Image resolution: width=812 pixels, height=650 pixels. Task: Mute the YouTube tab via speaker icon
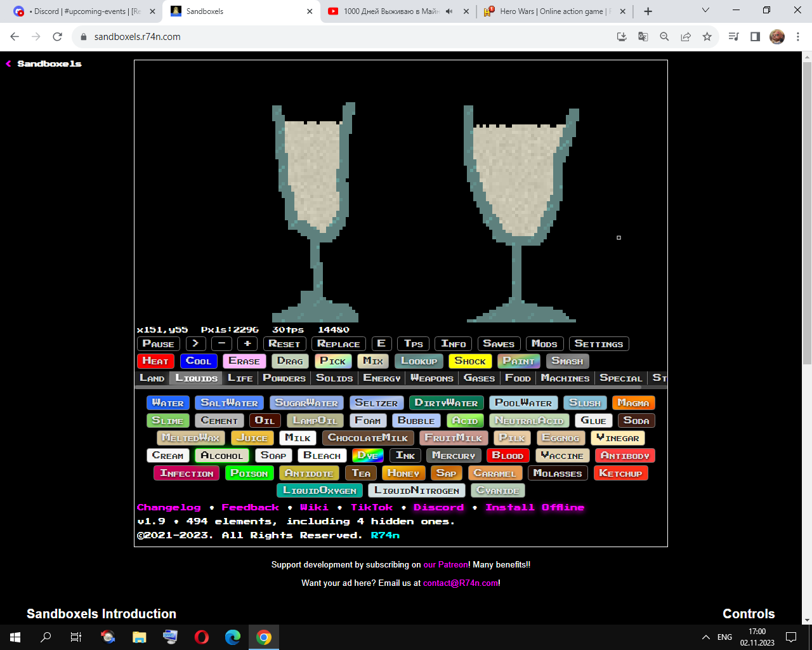[x=449, y=11]
